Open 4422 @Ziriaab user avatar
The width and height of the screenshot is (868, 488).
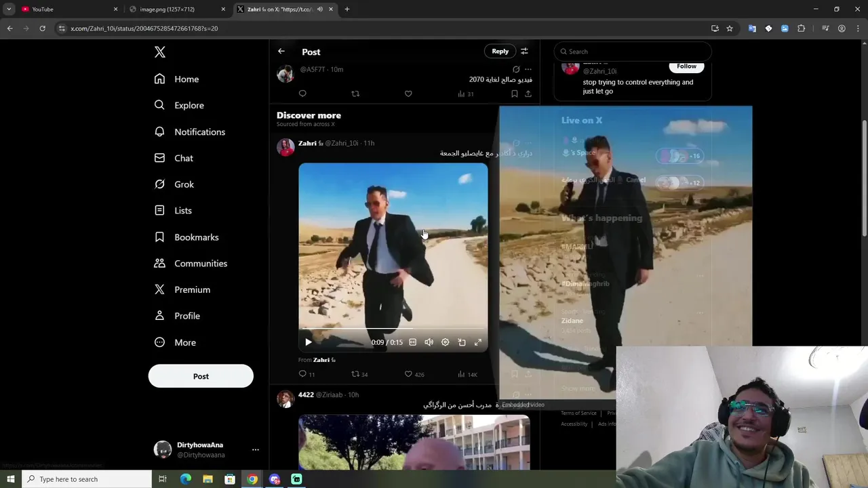pyautogui.click(x=285, y=399)
